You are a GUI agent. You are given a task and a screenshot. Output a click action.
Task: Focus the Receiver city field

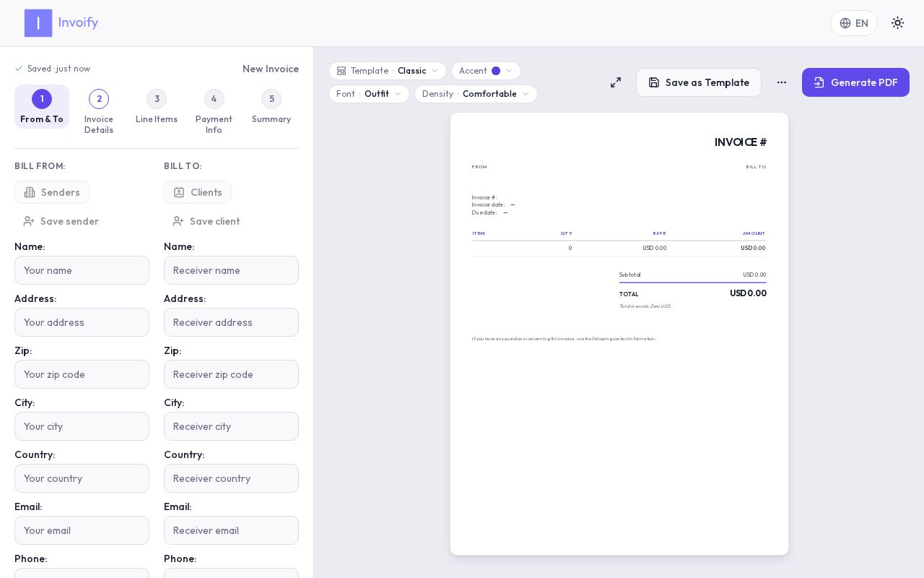pos(231,426)
